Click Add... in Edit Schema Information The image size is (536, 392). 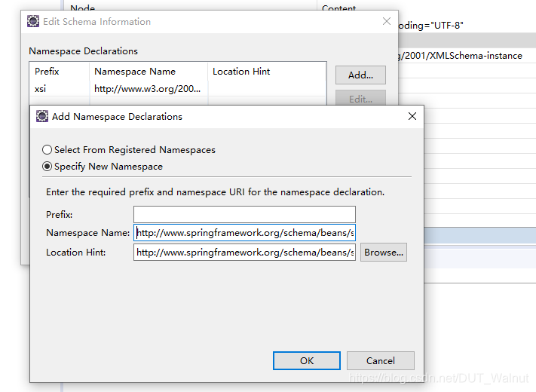point(360,75)
